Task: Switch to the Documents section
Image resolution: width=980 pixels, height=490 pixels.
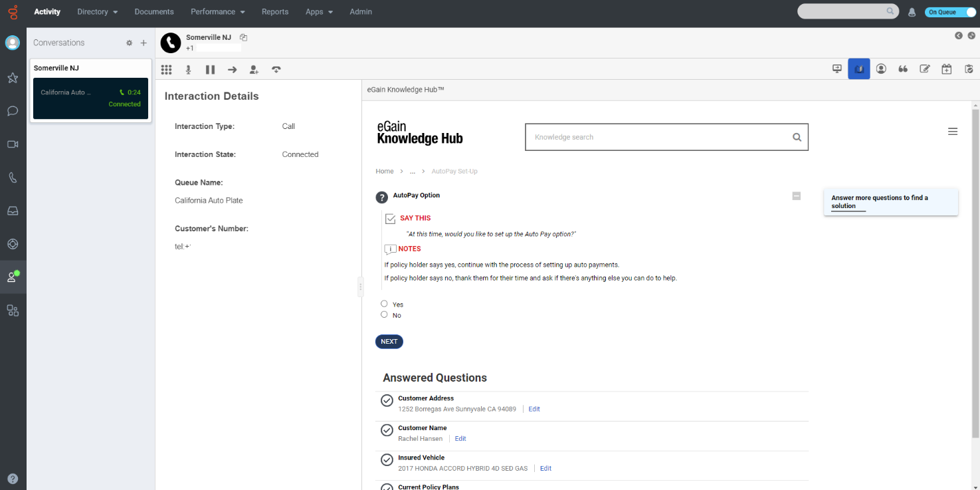Action: (x=153, y=11)
